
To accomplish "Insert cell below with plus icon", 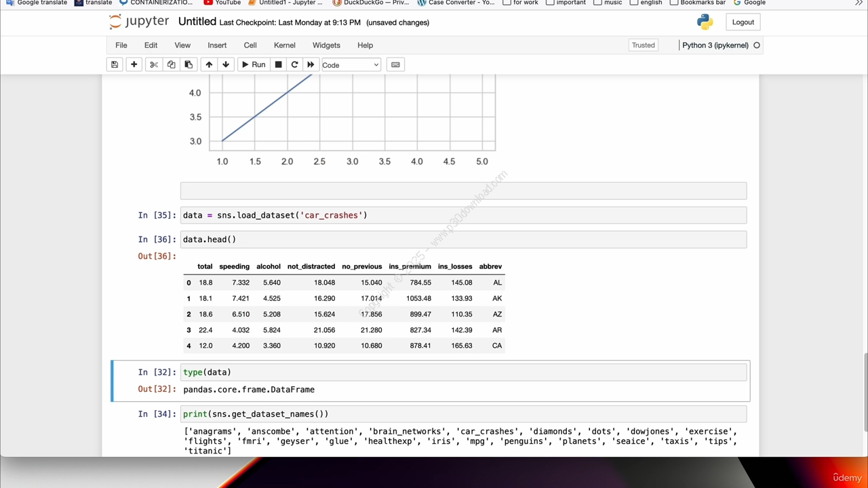I will tap(134, 65).
